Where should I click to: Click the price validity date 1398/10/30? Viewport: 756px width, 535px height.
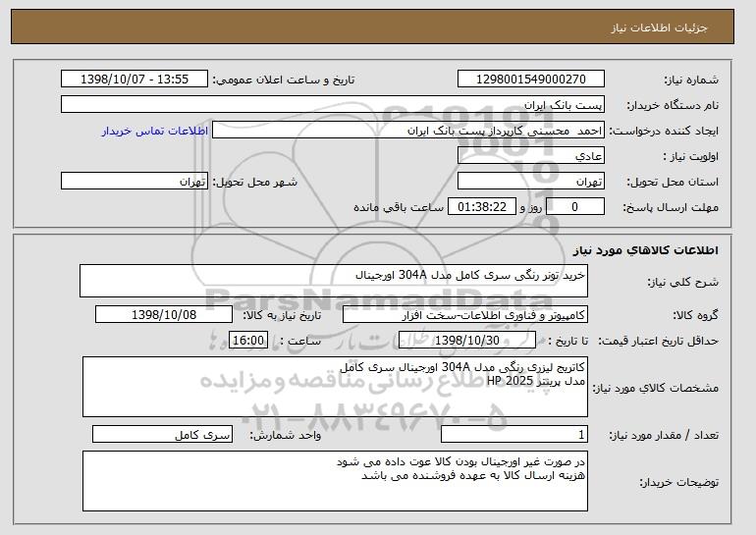pyautogui.click(x=467, y=341)
